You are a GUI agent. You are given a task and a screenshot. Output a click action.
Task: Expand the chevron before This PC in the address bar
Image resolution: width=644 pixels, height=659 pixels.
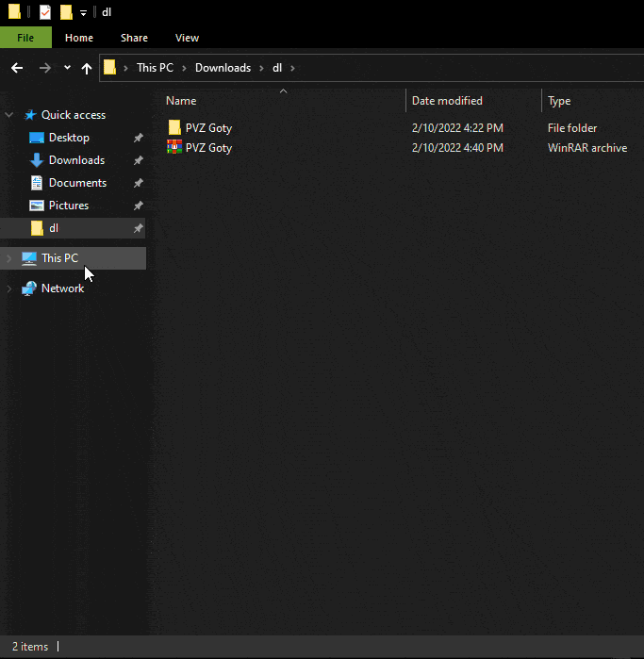click(x=125, y=68)
